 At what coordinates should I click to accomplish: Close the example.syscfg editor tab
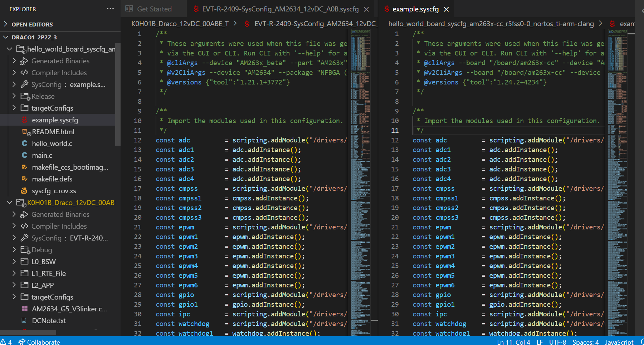pos(446,9)
